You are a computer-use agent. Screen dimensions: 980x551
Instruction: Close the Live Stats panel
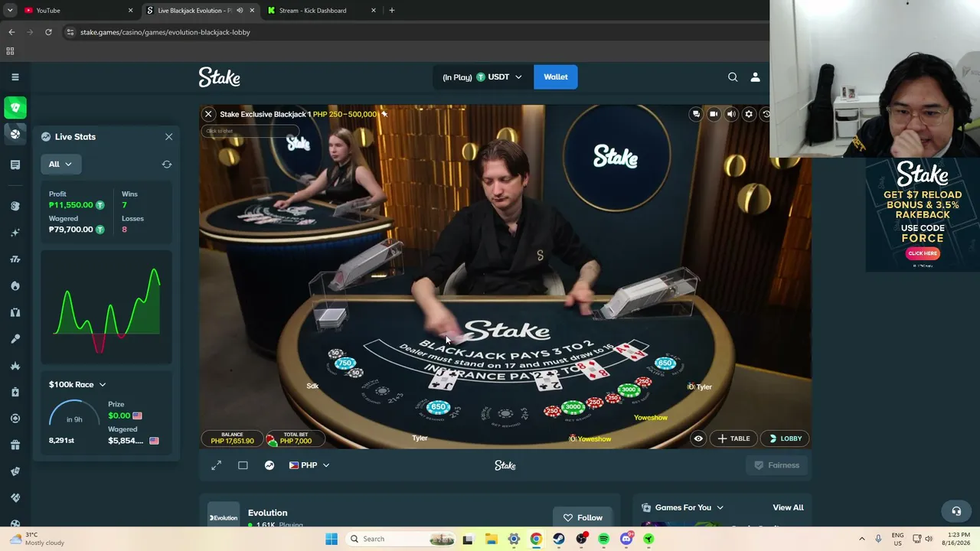pyautogui.click(x=168, y=137)
